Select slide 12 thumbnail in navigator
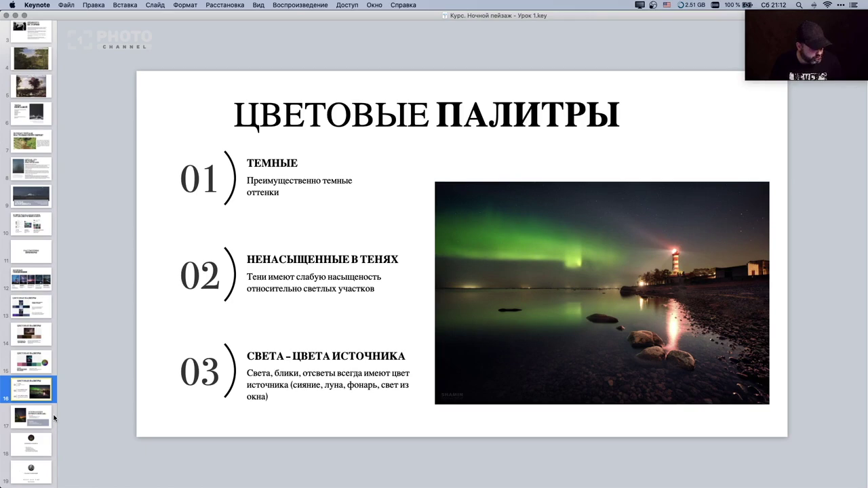The width and height of the screenshot is (868, 488). pyautogui.click(x=31, y=279)
